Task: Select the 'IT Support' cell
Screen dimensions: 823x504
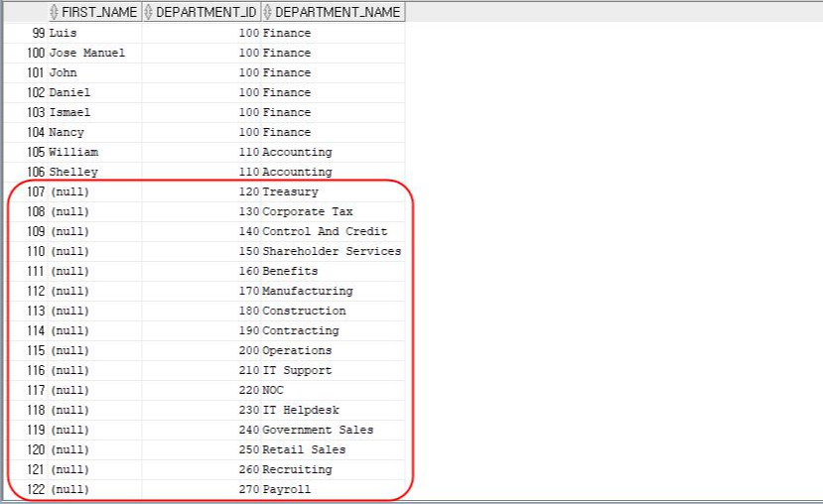Action: [333, 371]
